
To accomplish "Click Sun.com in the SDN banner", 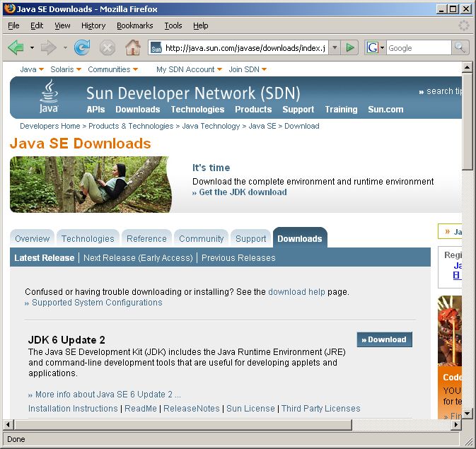I will tap(386, 110).
